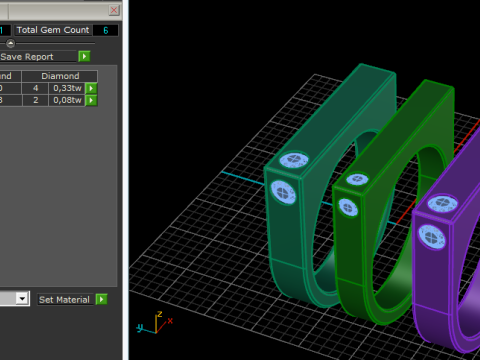Image resolution: width=480 pixels, height=360 pixels.
Task: Select the quantity cell showing 4
Action: (x=35, y=88)
